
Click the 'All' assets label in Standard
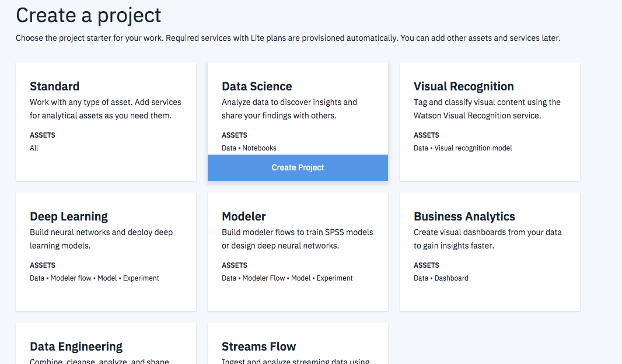coord(34,148)
